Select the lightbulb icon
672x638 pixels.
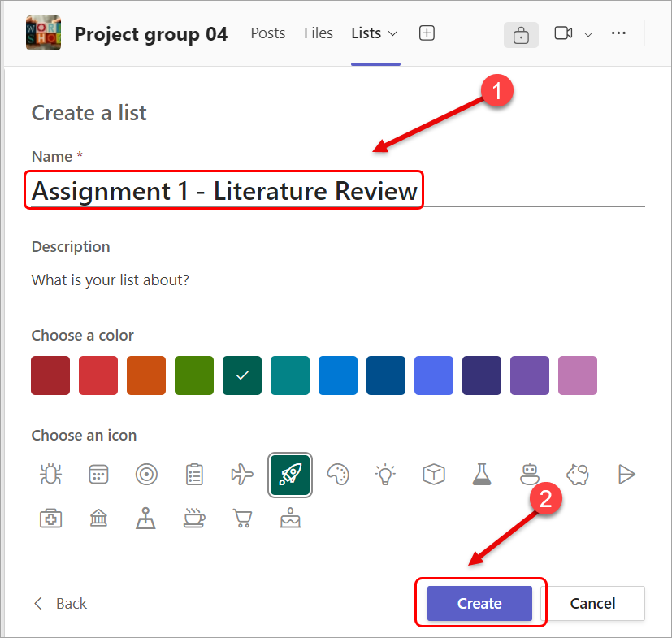pyautogui.click(x=385, y=475)
